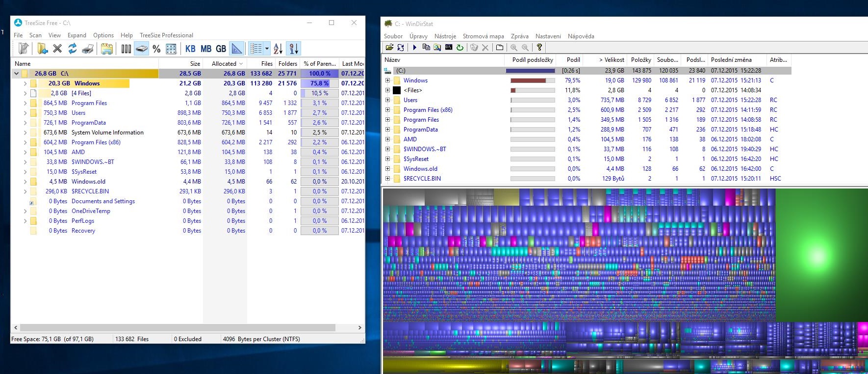The height and width of the screenshot is (374, 868).
Task: Click the right arrow of TreeSize horizontal scrollbar
Action: click(360, 327)
